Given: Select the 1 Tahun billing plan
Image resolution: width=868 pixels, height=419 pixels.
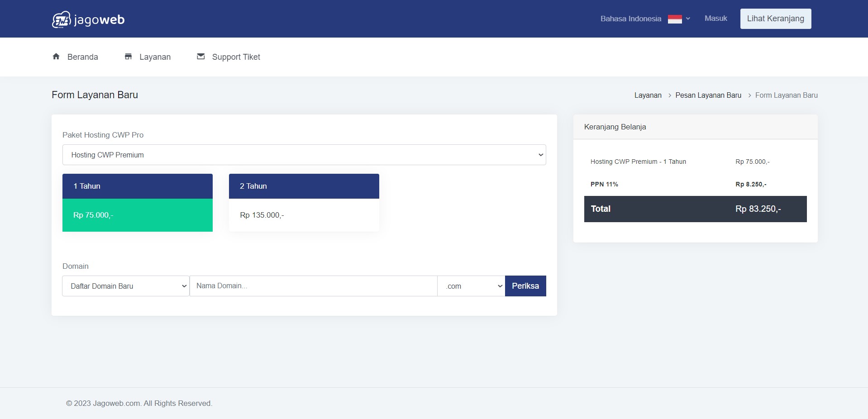Looking at the screenshot, I should (x=137, y=203).
